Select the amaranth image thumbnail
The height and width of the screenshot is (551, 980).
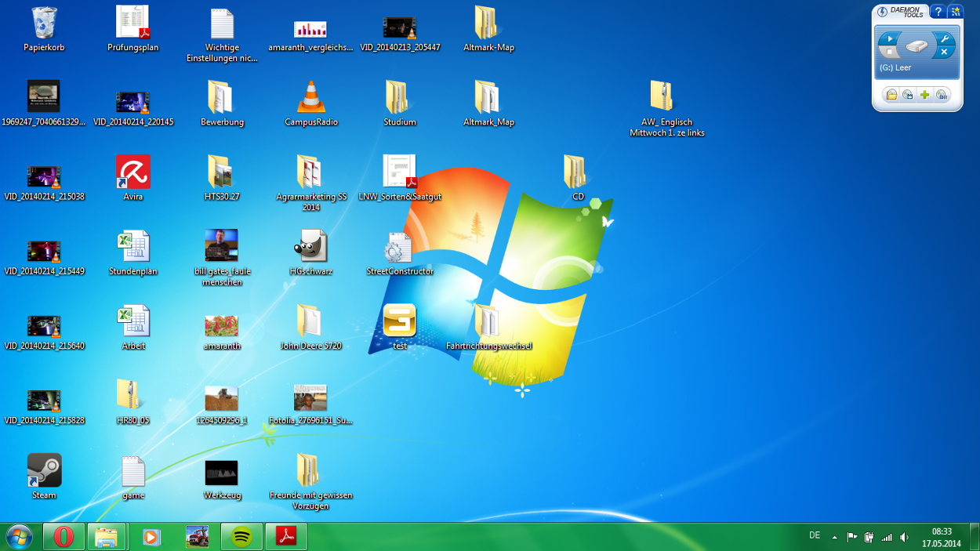[x=222, y=324]
